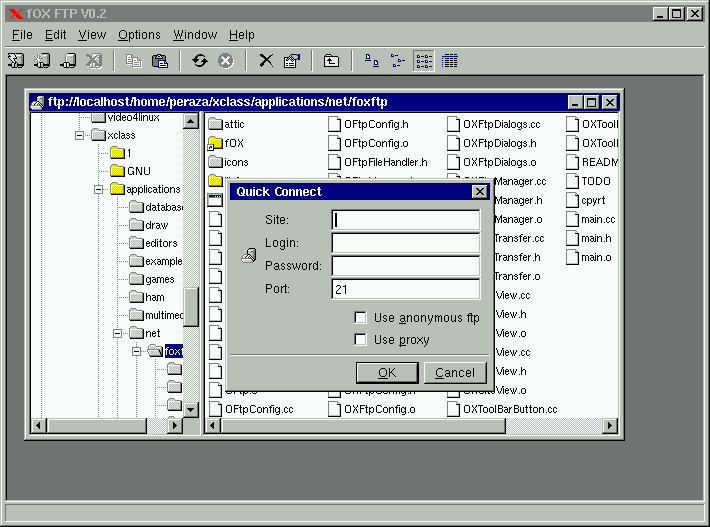
Task: Focus the Login input field
Action: [x=406, y=243]
